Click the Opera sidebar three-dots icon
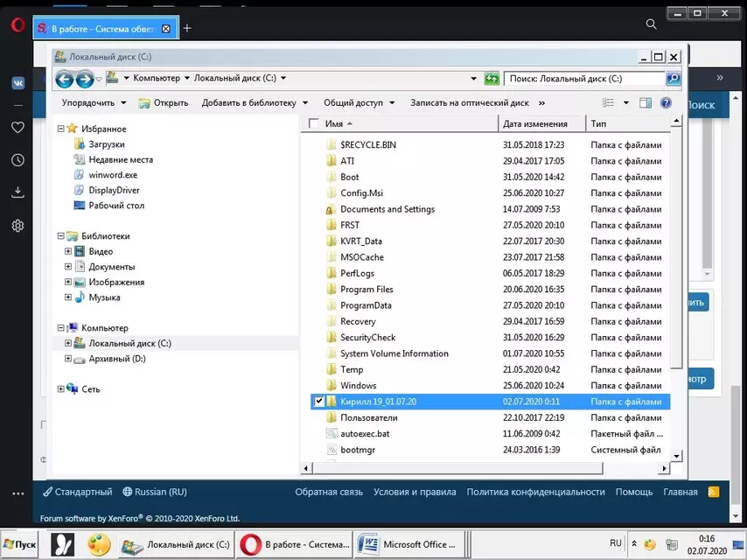 18,493
